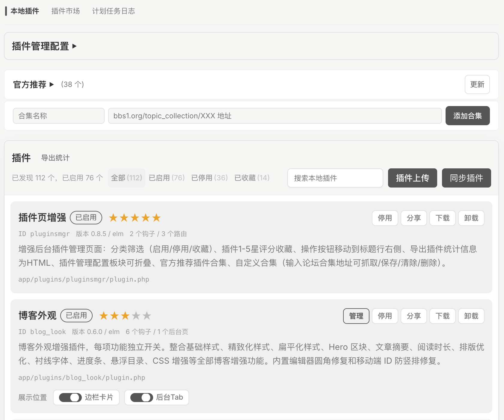Open the 计划任务日志 tab
The height and width of the screenshot is (420, 504).
(x=114, y=11)
